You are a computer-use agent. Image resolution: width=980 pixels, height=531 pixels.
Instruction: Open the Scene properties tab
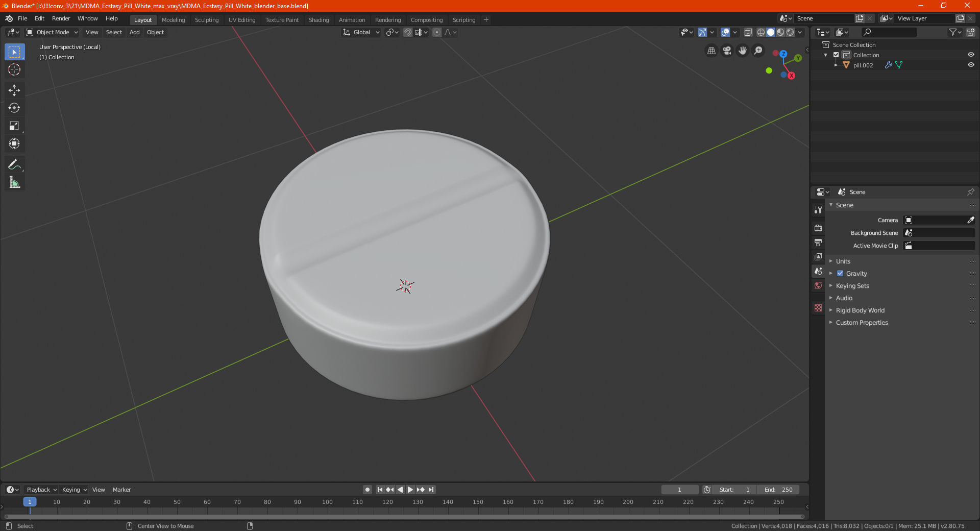[x=818, y=271]
